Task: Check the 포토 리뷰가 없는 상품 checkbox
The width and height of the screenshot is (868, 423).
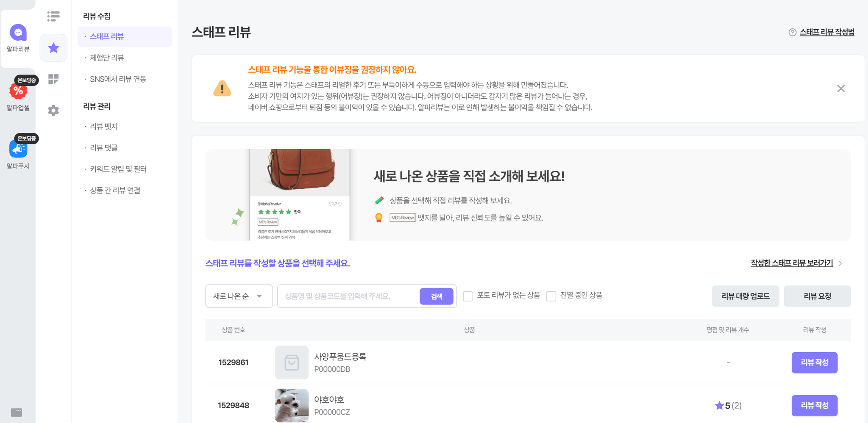Action: (468, 296)
